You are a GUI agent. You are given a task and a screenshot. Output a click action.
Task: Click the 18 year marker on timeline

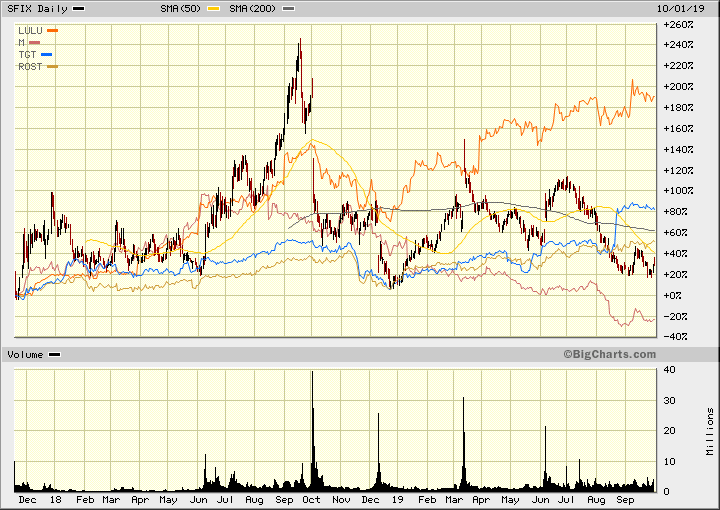[x=56, y=500]
